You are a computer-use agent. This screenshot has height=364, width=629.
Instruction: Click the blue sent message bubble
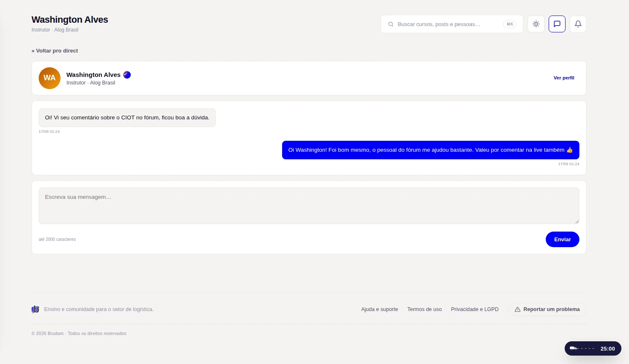(431, 150)
